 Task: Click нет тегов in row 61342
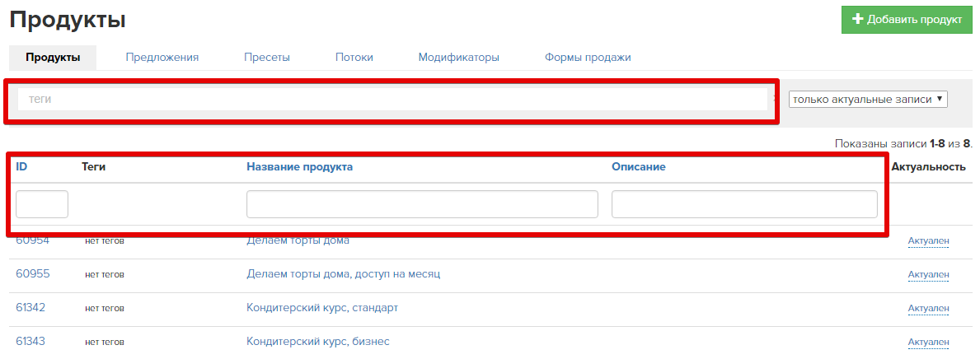coord(105,309)
